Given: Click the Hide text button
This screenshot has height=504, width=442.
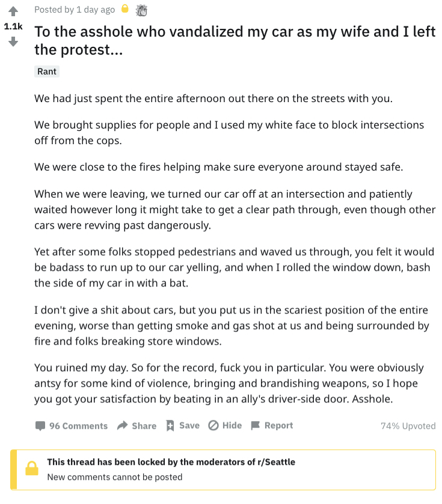Looking at the screenshot, I should [x=232, y=425].
